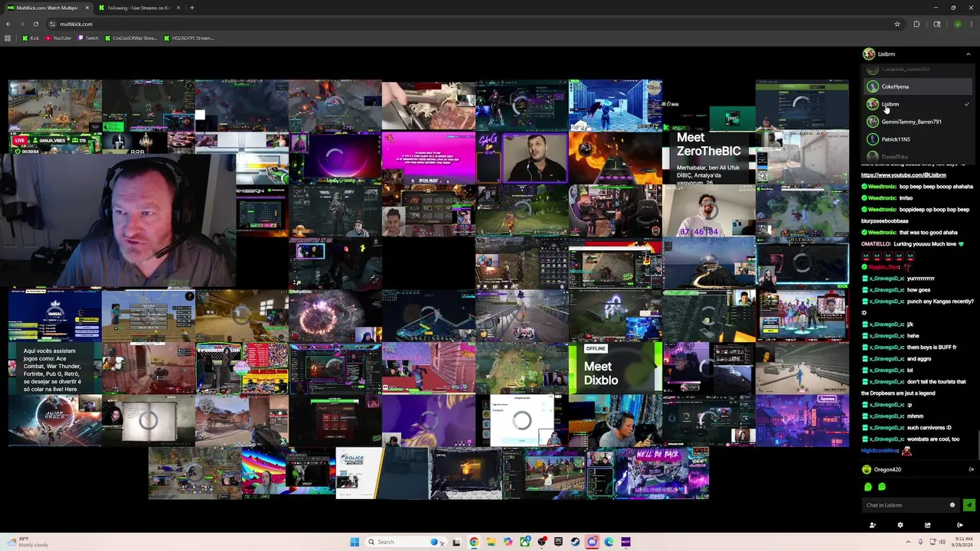Open Steam from the taskbar
The width and height of the screenshot is (980, 551).
[x=575, y=542]
